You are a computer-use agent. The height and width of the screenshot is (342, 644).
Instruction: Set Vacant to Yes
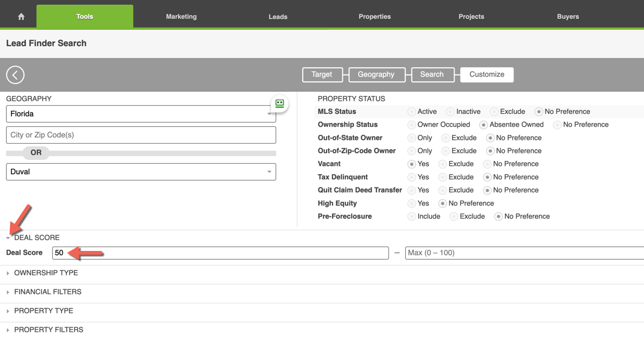click(x=412, y=164)
